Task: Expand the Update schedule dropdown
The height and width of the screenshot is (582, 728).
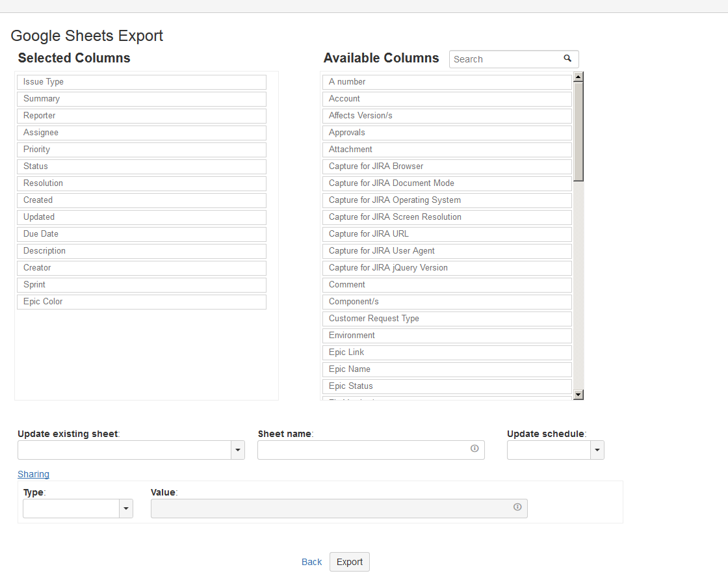Action: click(597, 450)
